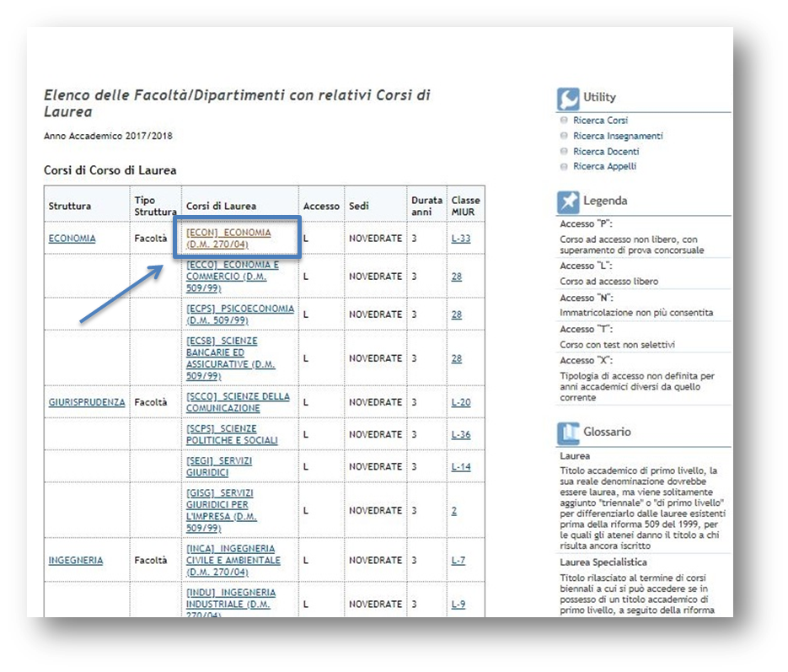Click the L-36 MIUR class link

click(461, 434)
